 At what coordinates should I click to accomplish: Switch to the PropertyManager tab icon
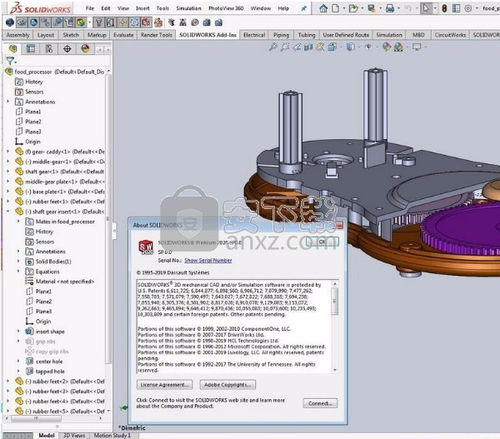point(31,49)
